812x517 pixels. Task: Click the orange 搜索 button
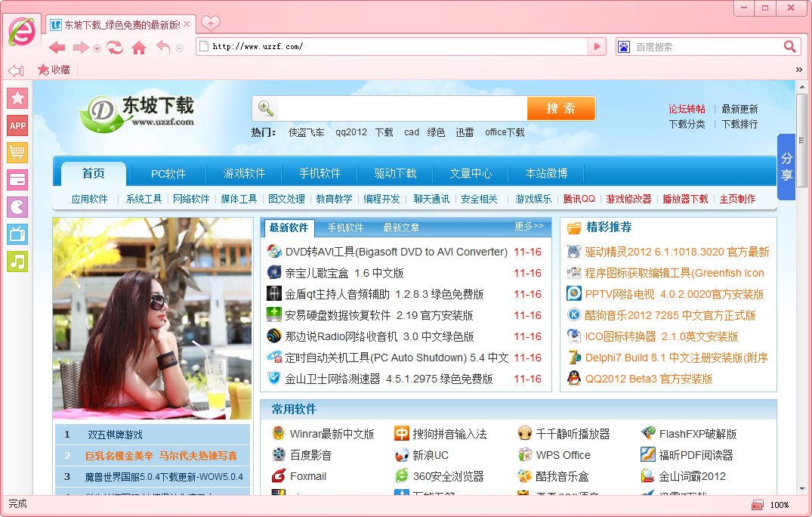tap(560, 108)
